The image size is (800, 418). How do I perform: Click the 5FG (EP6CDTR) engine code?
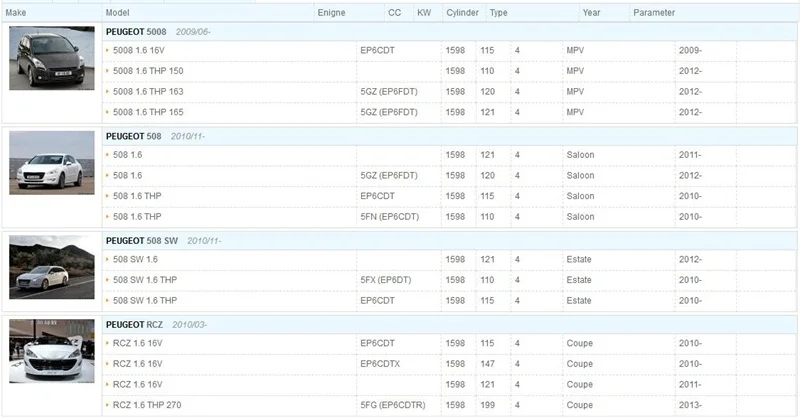(x=393, y=405)
